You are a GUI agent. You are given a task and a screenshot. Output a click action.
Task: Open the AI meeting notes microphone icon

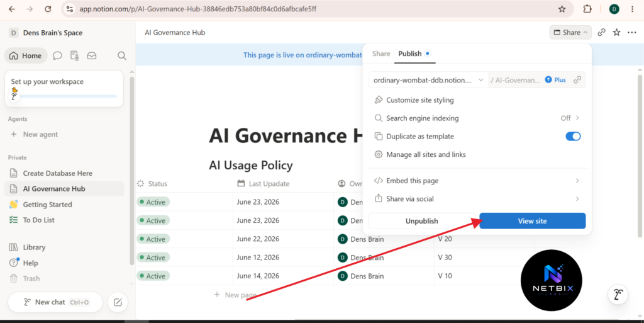coord(74,55)
